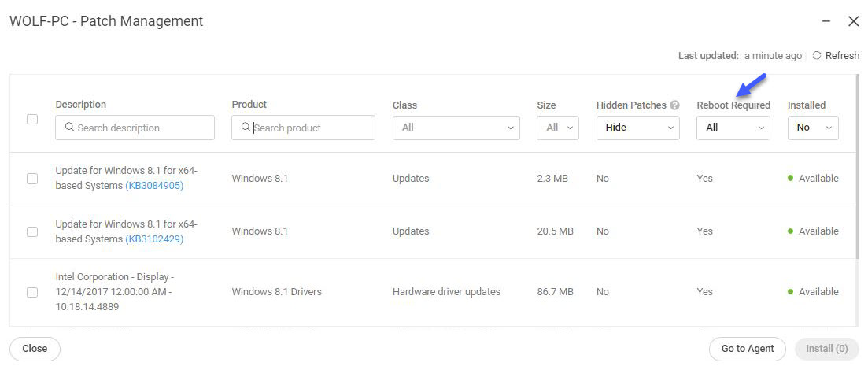Expand the Reboot Required filter dropdown
Image resolution: width=868 pixels, height=370 pixels.
click(x=733, y=128)
